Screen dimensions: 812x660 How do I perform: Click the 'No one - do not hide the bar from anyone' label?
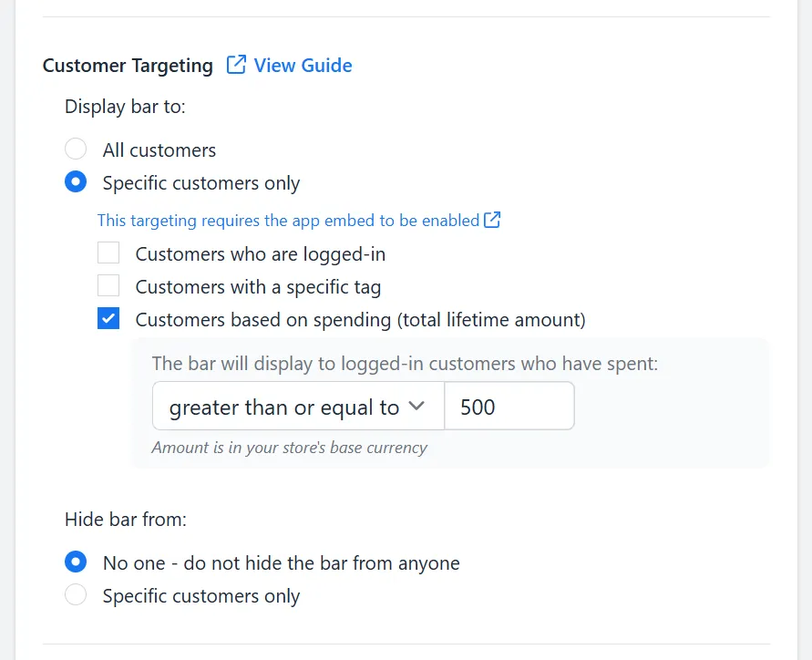point(282,563)
